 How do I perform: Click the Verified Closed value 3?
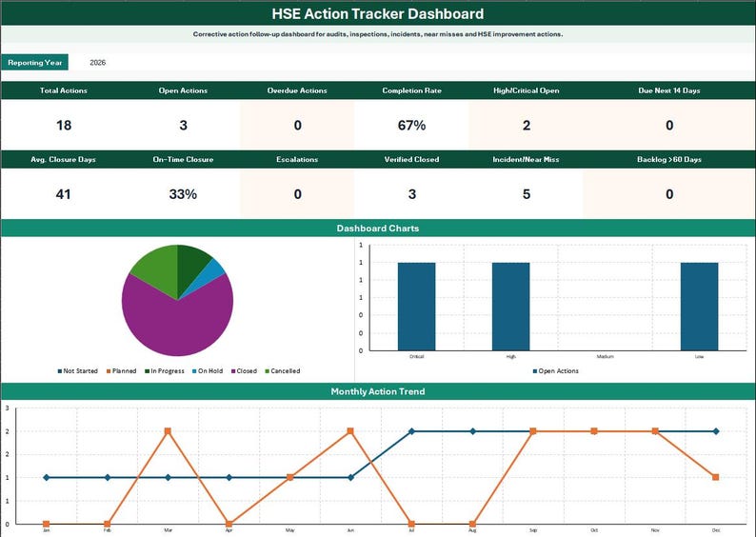[x=411, y=194]
